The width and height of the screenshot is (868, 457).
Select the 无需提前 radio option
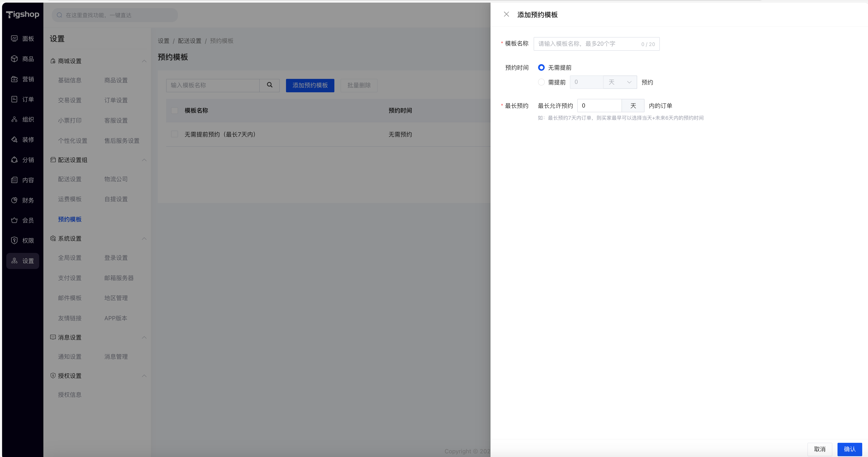coord(541,67)
